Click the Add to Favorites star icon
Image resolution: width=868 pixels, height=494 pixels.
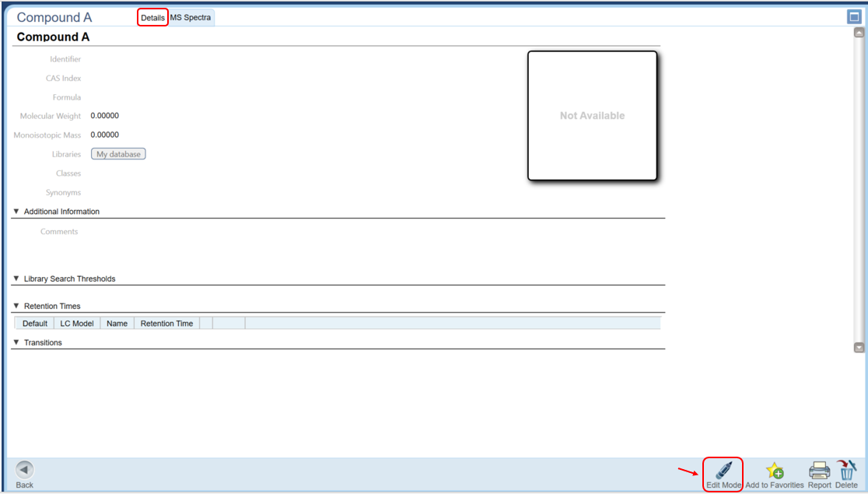coord(774,471)
